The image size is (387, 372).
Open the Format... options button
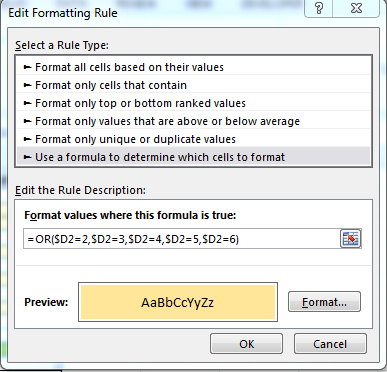point(324,302)
